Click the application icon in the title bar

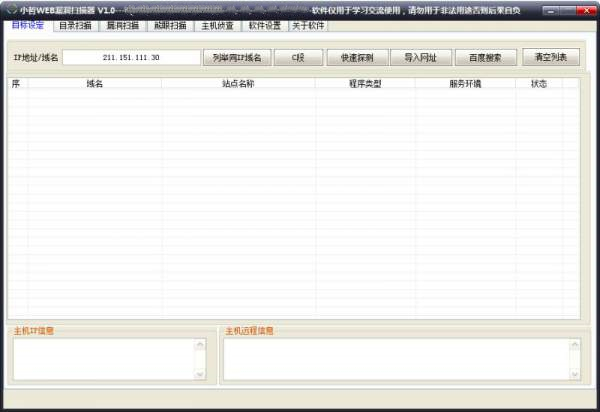click(12, 10)
